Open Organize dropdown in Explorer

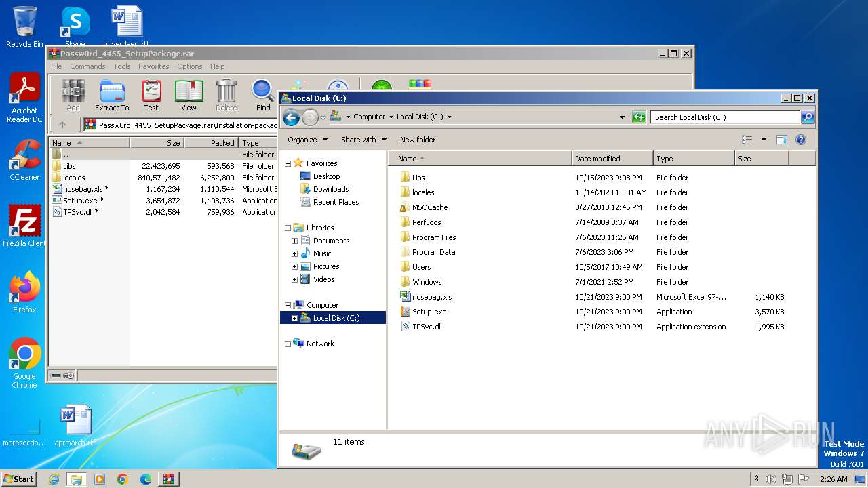click(x=307, y=140)
